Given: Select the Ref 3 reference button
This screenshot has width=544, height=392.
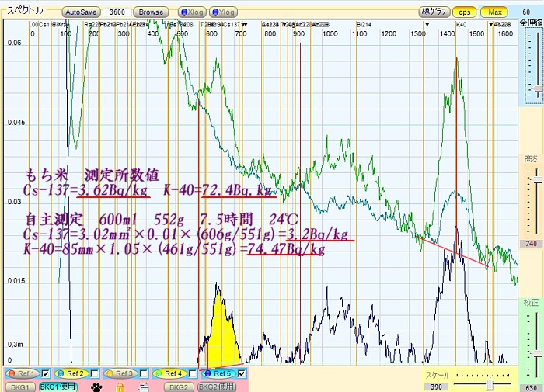Looking at the screenshot, I should [x=119, y=374].
